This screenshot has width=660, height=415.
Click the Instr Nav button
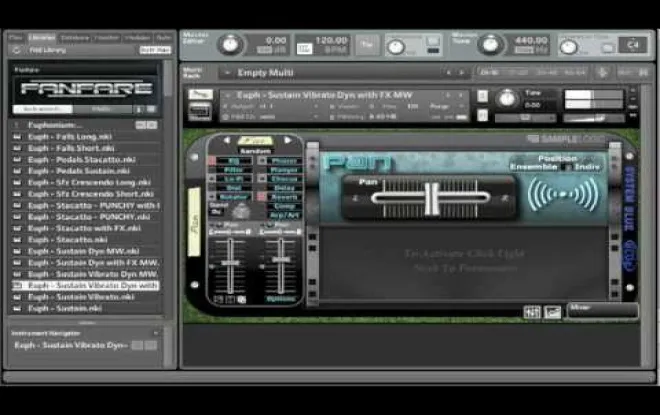coord(155,50)
